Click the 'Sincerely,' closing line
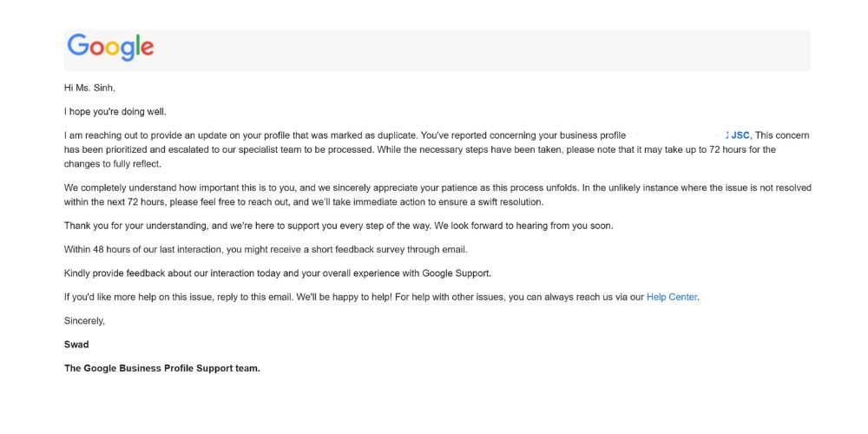 (85, 320)
